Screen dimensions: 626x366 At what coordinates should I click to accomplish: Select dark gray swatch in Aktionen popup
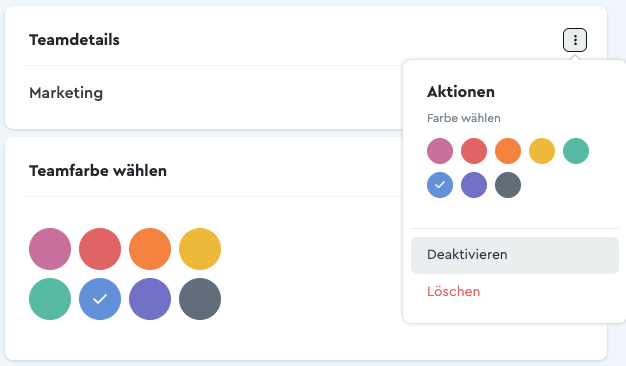point(508,185)
